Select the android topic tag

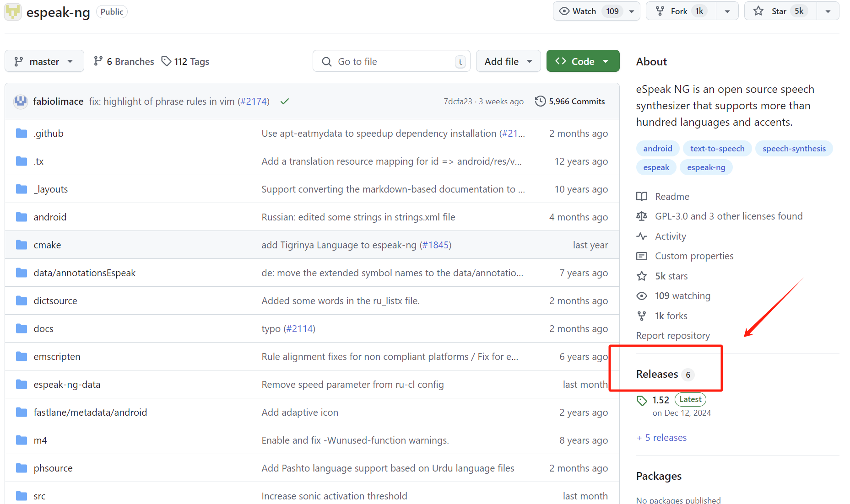click(x=658, y=148)
